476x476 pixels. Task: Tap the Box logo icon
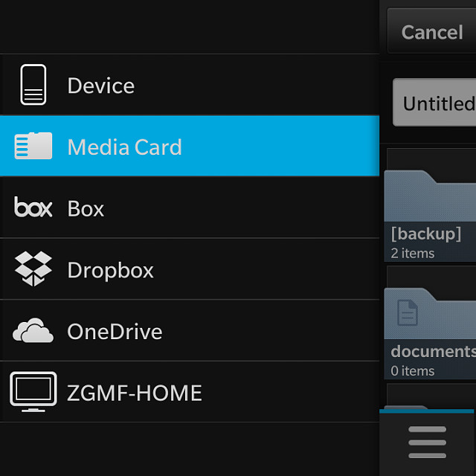pyautogui.click(x=33, y=207)
